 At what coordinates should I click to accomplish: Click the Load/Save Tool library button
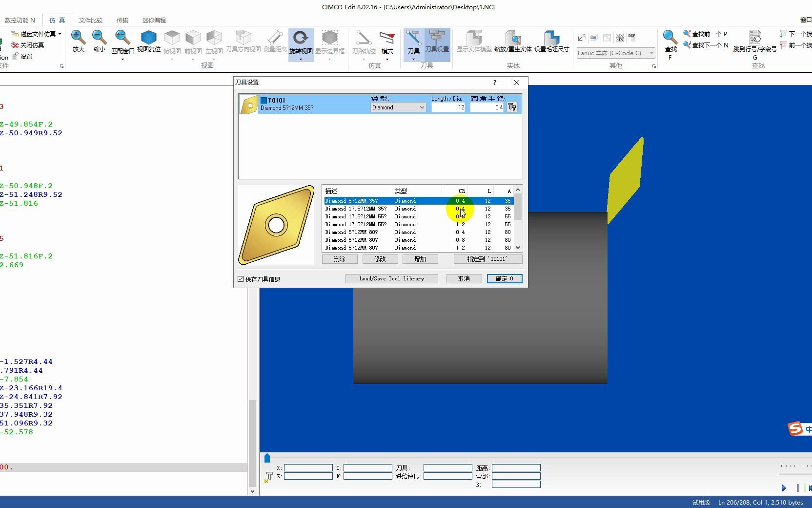(x=391, y=278)
